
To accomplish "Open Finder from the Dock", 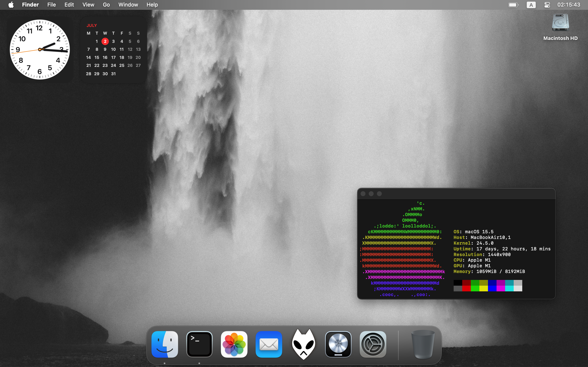I will coord(165,344).
